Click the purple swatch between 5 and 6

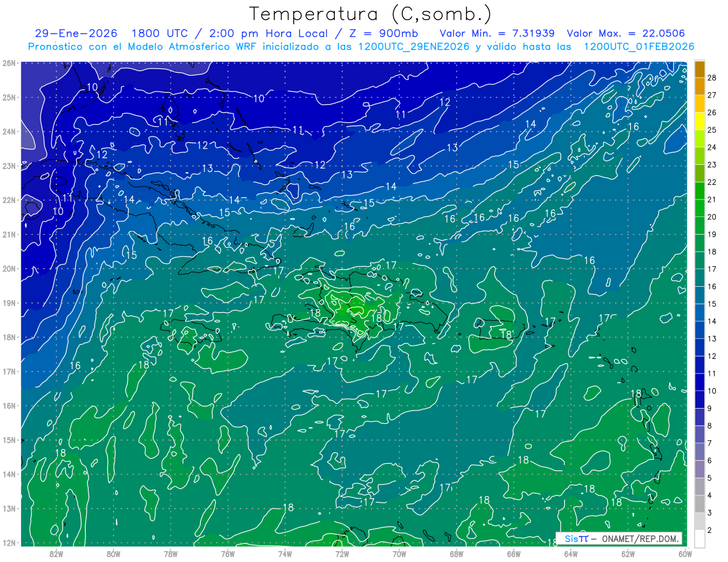699,469
